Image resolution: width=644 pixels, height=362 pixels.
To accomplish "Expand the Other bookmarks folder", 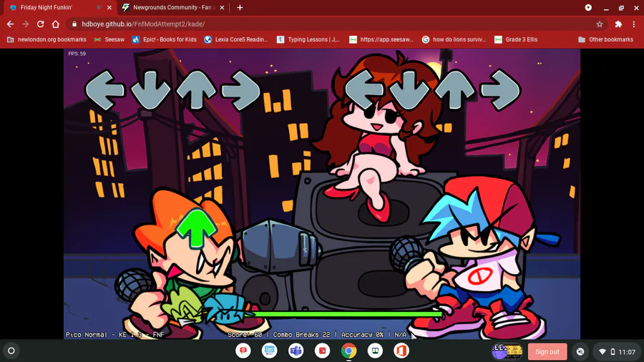I will 606,39.
